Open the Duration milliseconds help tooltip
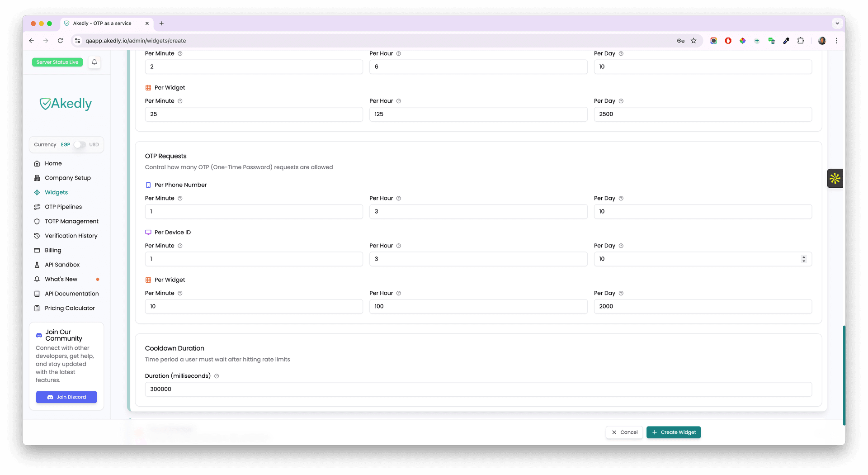The image size is (868, 475). (x=217, y=376)
